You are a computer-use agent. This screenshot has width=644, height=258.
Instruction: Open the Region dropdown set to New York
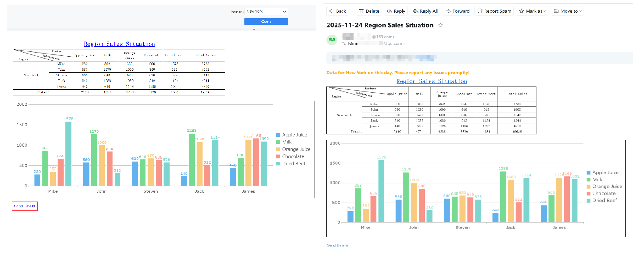coord(266,12)
